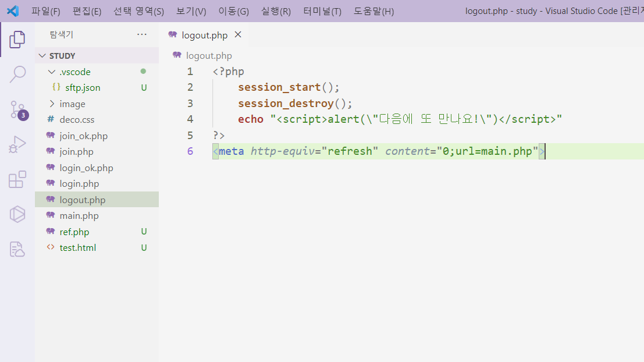Open the 파일(F) menu
The width and height of the screenshot is (644, 362).
(x=46, y=11)
